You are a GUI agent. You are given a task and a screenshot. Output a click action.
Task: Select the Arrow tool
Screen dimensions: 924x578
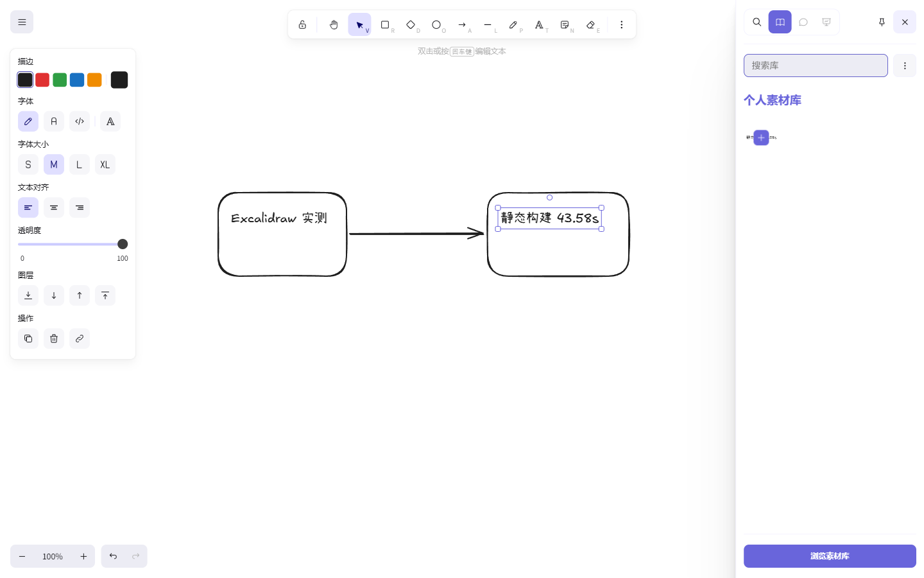pyautogui.click(x=462, y=25)
